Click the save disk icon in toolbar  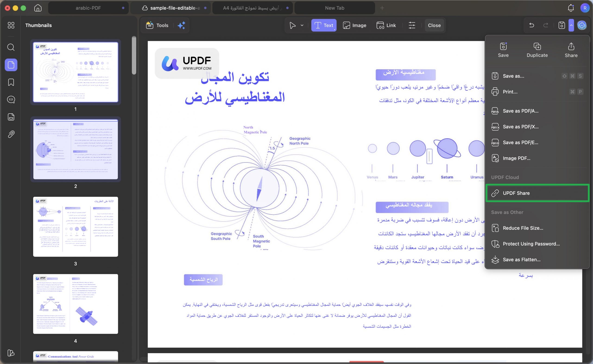tap(562, 25)
